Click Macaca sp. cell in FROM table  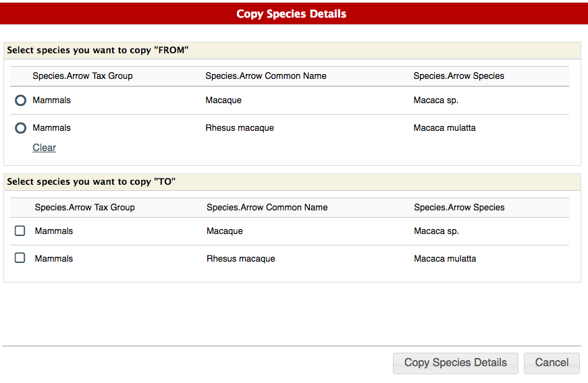(x=436, y=100)
